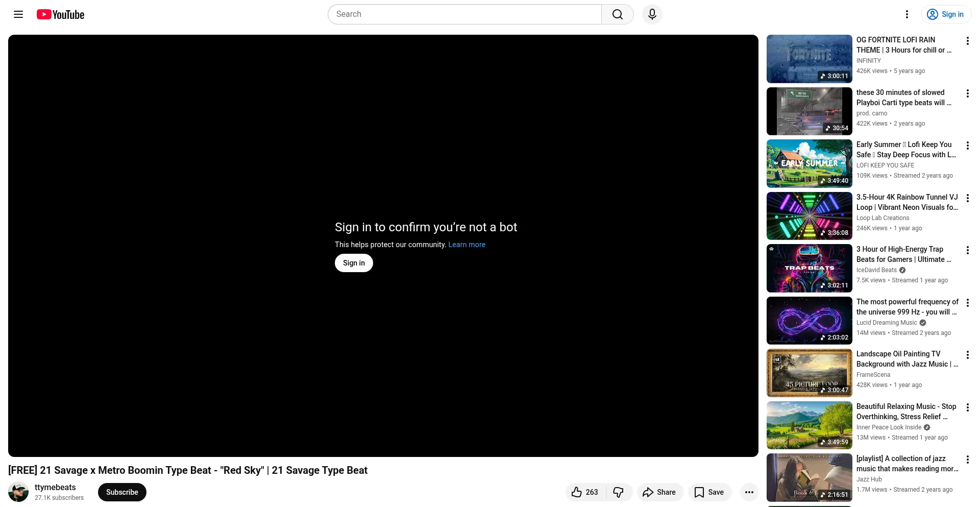The width and height of the screenshot is (980, 507).
Task: Open infinity symbol 999 Hz thumbnail
Action: (810, 321)
